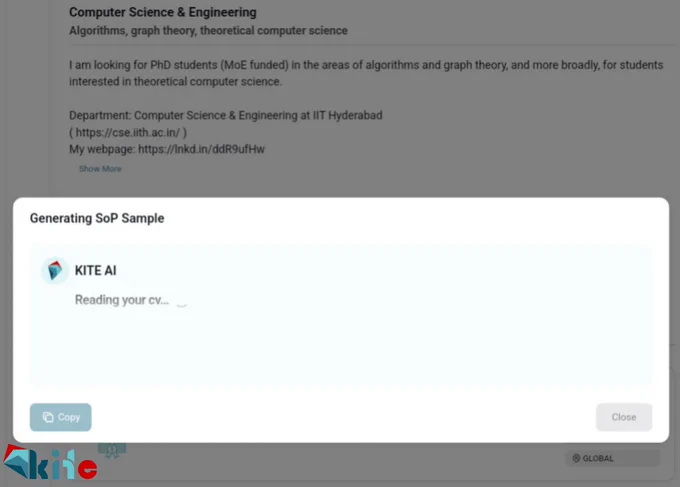Click the loading spinner beside Reading your cv

182,303
